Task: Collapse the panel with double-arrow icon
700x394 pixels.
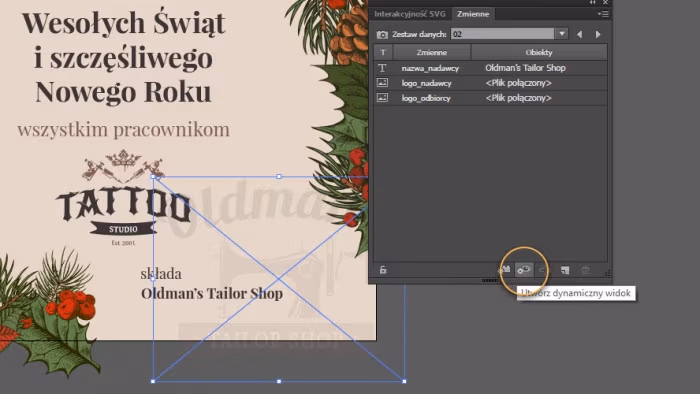Action: tap(592, 2)
